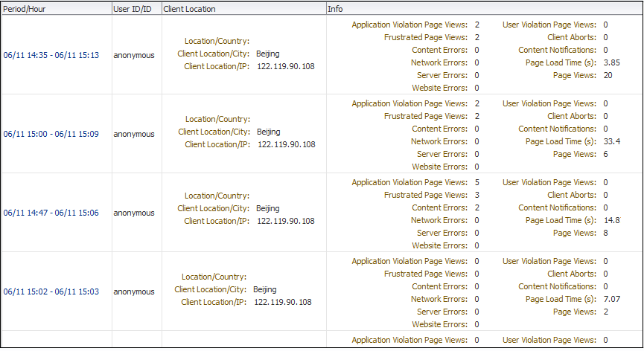
Task: Select anonymous user in 15:02 session row
Action: 134,292
